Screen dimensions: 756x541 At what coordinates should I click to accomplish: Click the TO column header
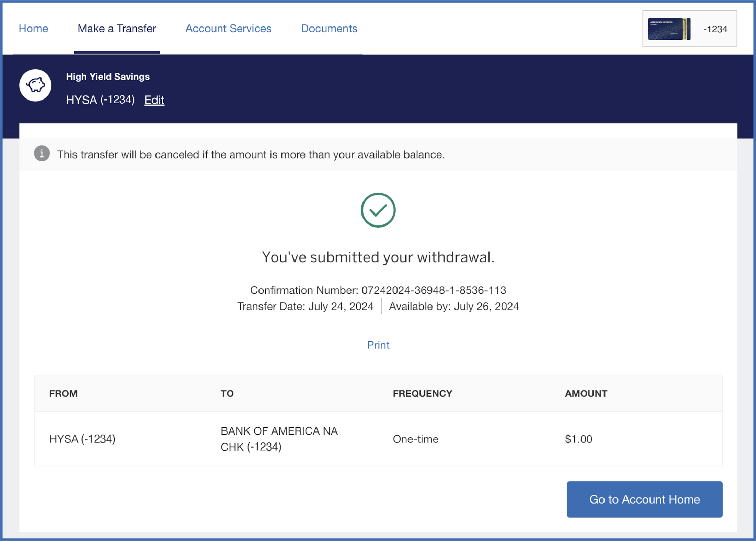pos(227,393)
